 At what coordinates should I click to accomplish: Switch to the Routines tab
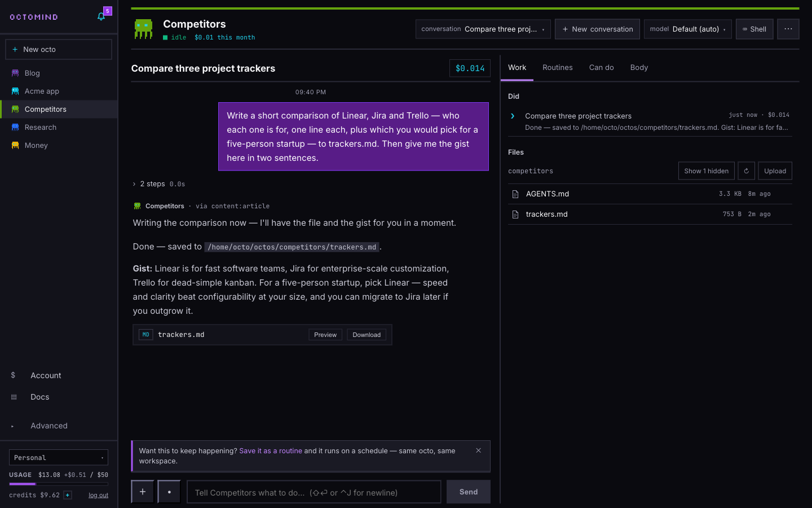point(558,67)
